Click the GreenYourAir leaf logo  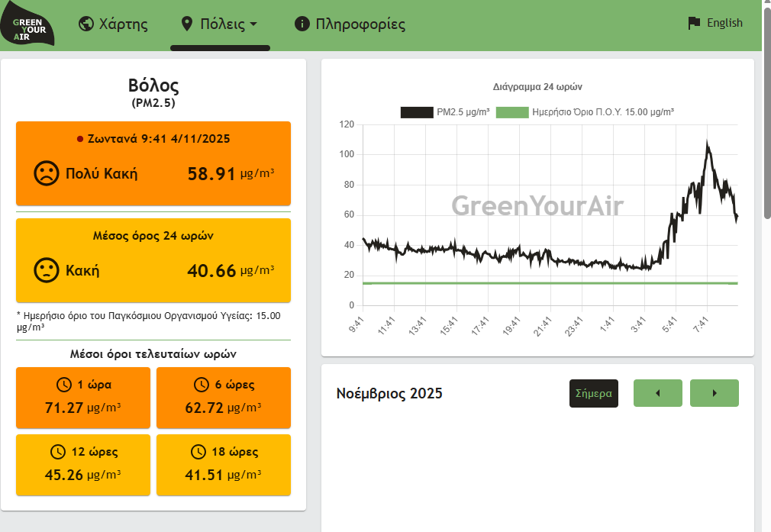pyautogui.click(x=28, y=24)
